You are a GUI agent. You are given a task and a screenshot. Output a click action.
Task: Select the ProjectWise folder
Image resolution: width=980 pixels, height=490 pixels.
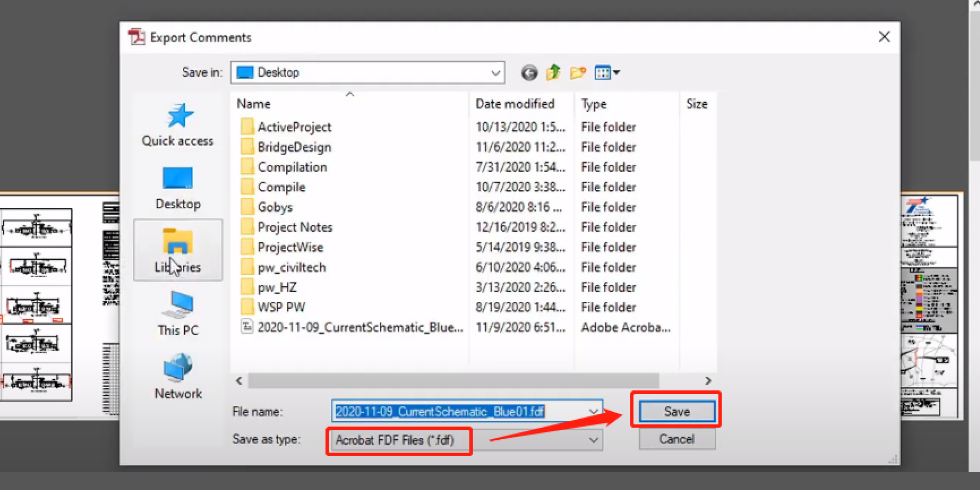[291, 247]
